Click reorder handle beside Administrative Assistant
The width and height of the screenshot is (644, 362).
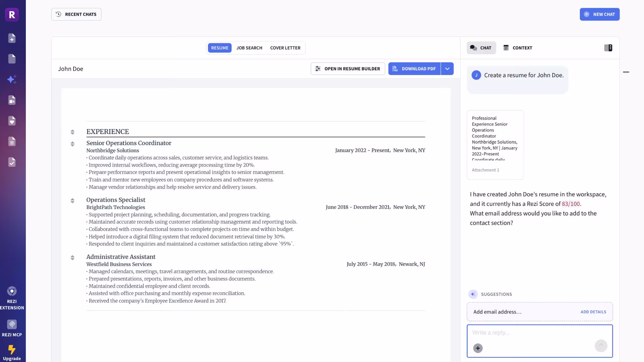tap(72, 258)
